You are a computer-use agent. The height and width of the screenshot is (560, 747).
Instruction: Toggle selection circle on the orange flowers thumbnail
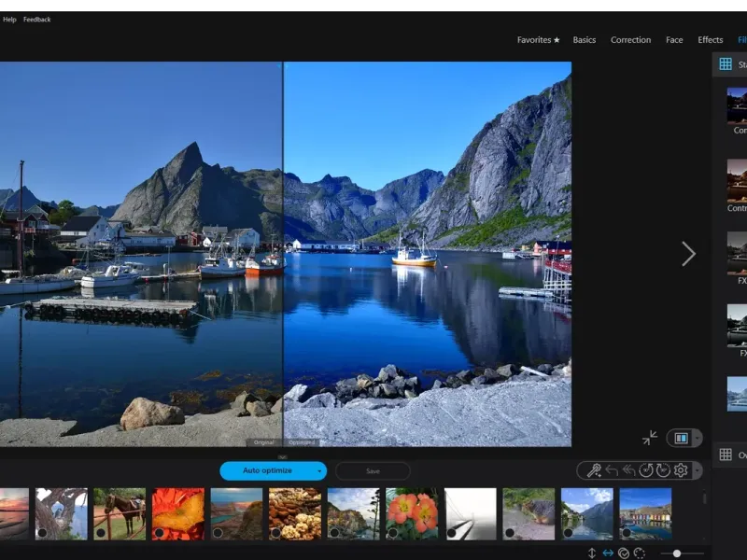(393, 533)
